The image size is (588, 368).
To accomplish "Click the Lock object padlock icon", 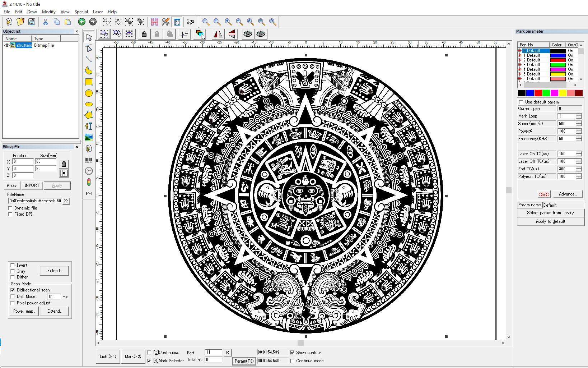I will 144,34.
